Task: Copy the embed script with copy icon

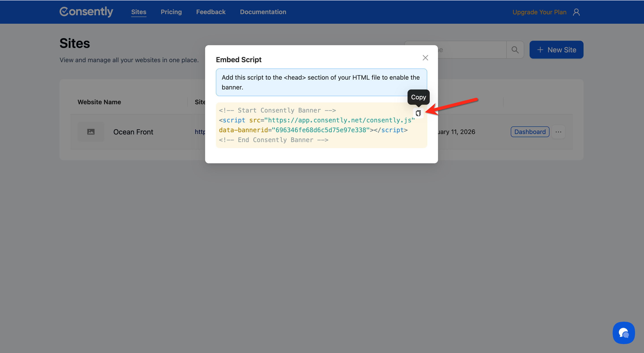Action: [418, 113]
